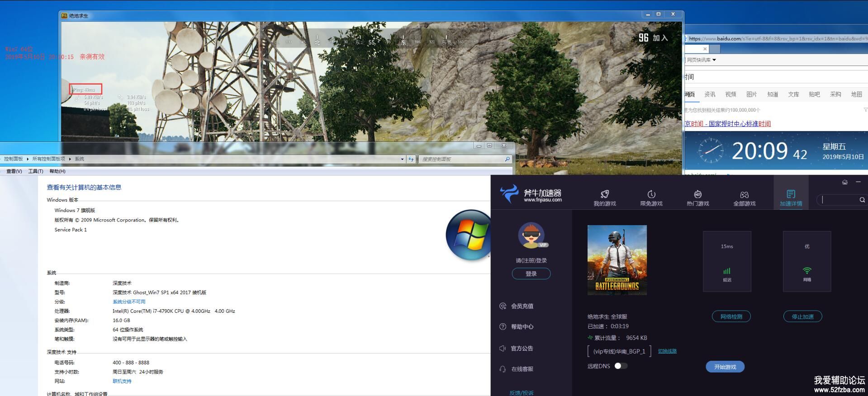The image size is (868, 396).
Task: Open 全部游戏 gamepad icon in accelerator
Action: point(745,194)
